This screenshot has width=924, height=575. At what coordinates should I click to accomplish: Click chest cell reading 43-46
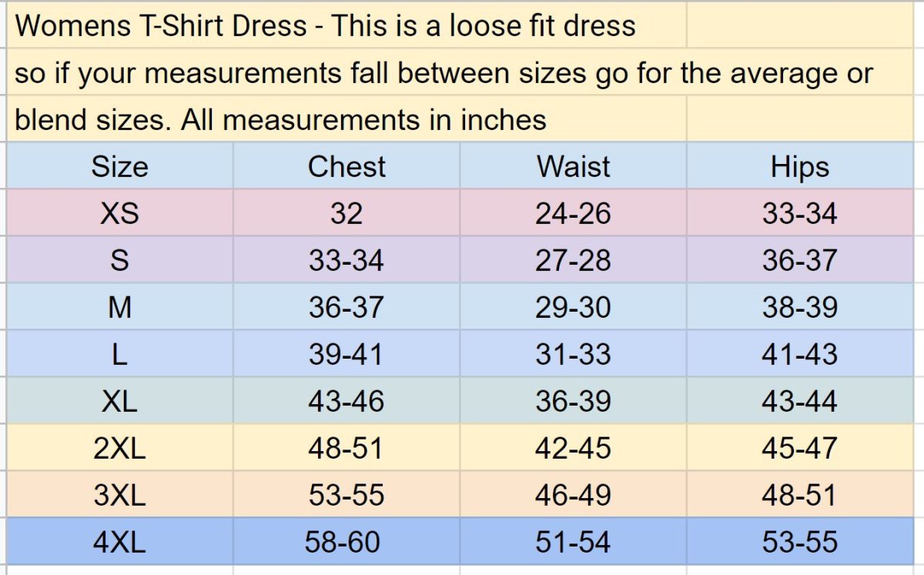[x=346, y=401]
